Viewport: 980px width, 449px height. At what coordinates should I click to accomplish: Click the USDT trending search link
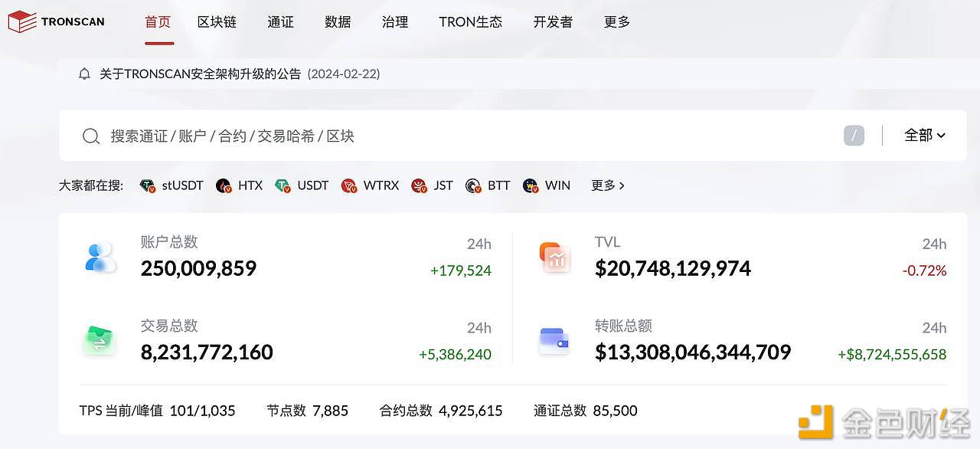coord(313,185)
